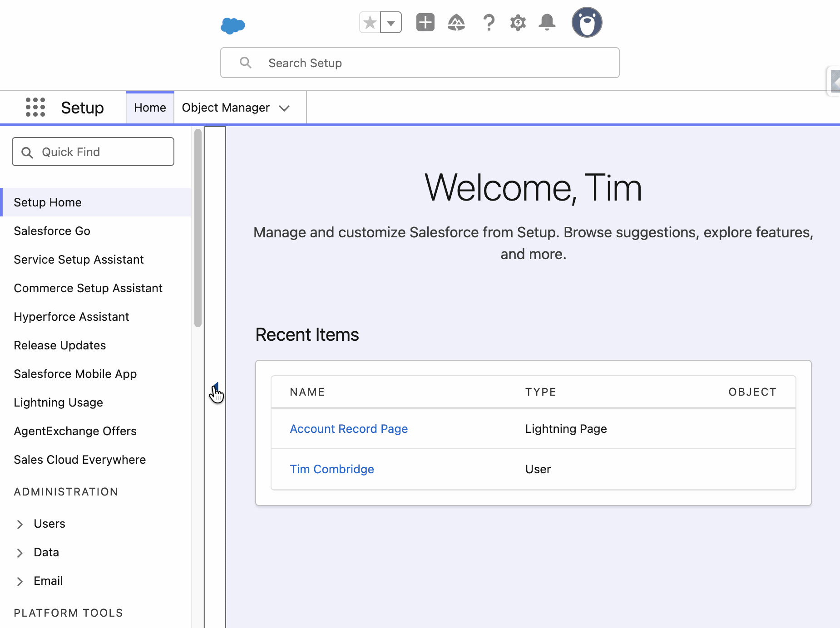Click the Salesforce cloud logo

click(x=233, y=25)
